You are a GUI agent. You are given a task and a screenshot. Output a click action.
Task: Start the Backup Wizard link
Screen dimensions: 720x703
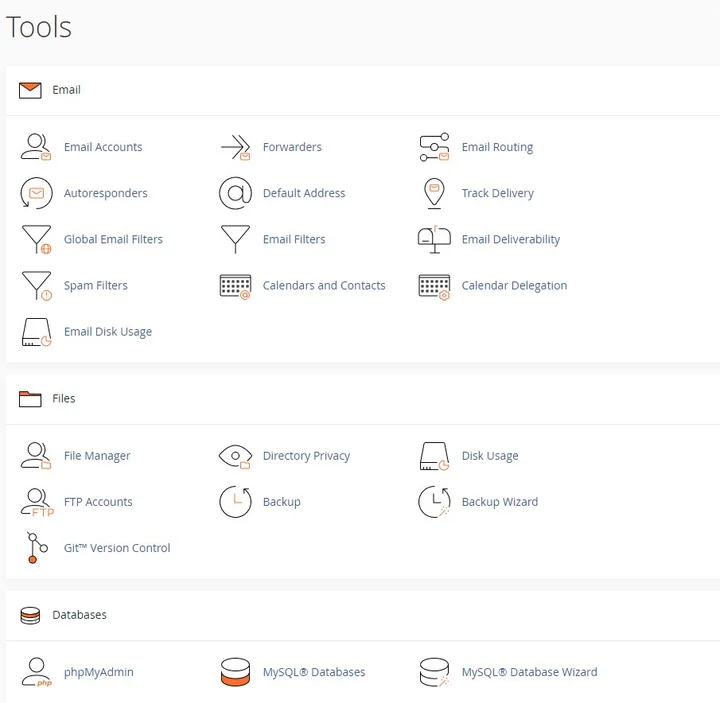point(500,502)
